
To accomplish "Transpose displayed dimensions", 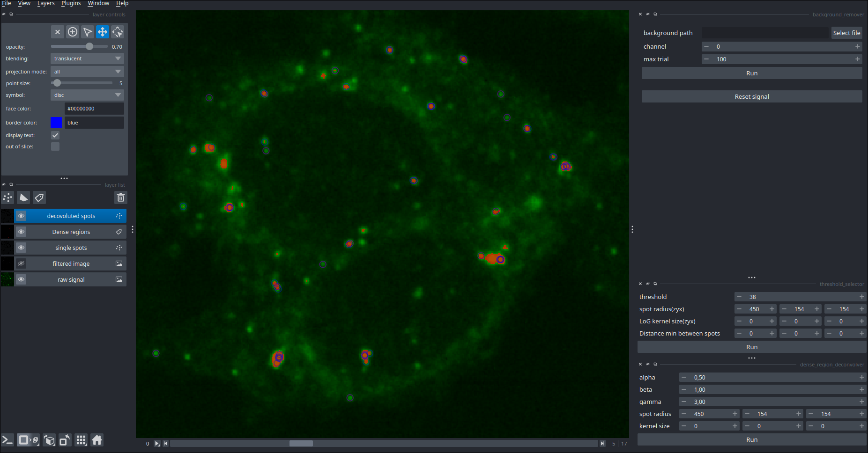I will [65, 440].
